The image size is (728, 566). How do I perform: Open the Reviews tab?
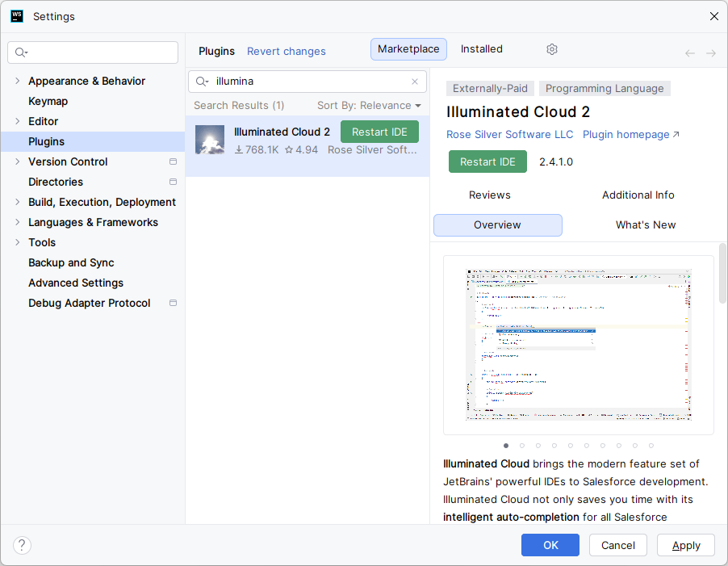pyautogui.click(x=489, y=195)
